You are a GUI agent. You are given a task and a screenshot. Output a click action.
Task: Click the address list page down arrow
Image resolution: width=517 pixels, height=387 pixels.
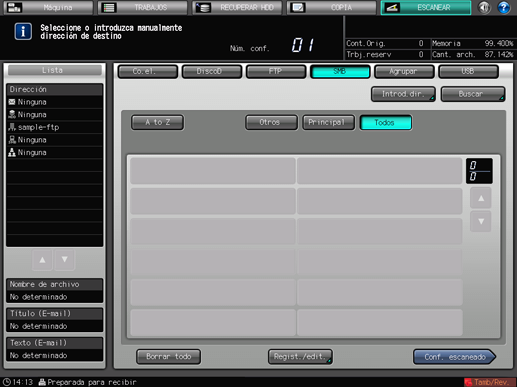coord(481,221)
